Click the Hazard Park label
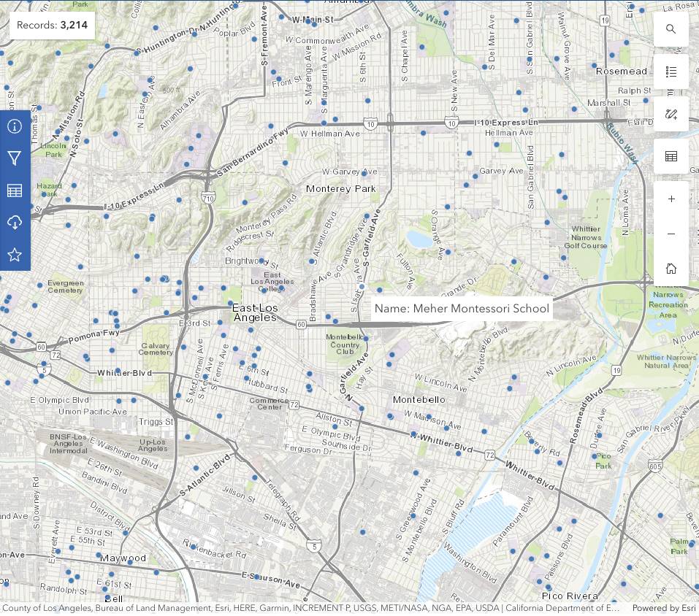Screen dimensions: 699x616 49,190
